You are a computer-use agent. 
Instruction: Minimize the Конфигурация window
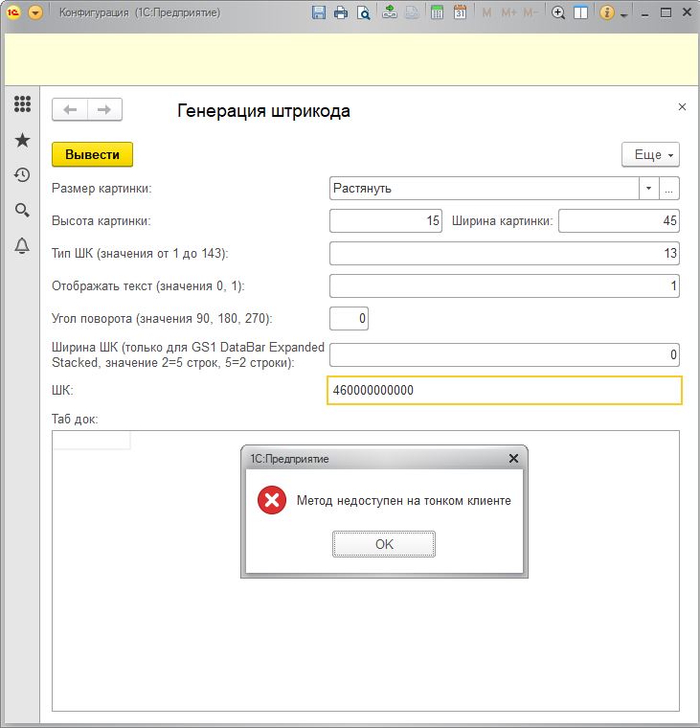coord(644,13)
